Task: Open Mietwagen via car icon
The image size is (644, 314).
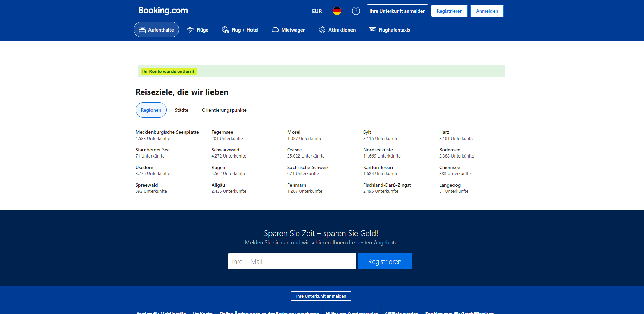Action: 275,30
